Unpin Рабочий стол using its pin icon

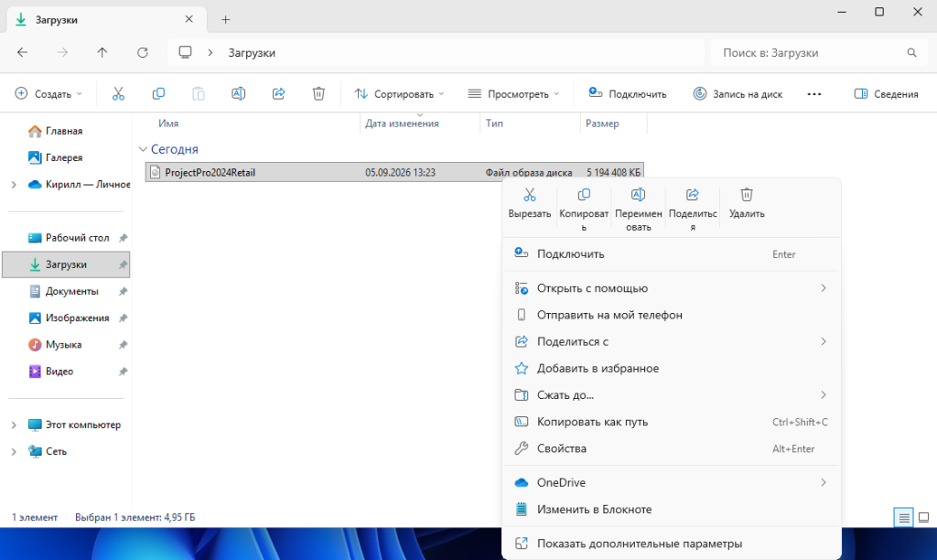click(123, 238)
